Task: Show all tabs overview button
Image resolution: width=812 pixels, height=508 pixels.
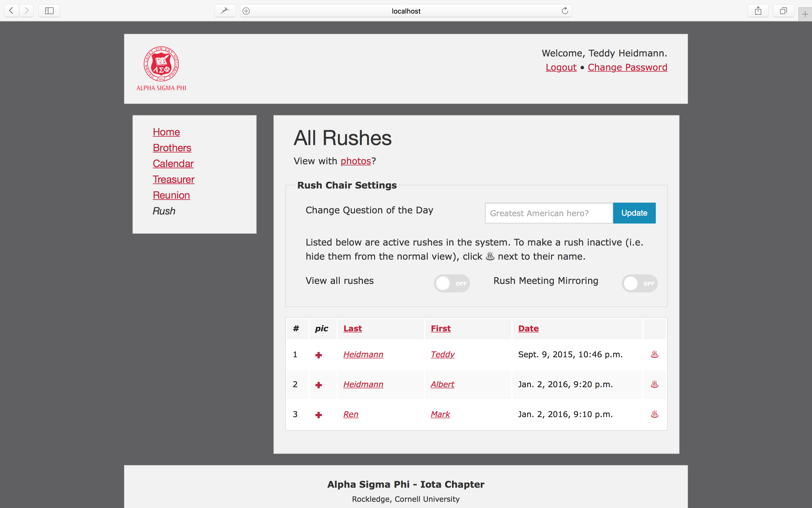Action: point(783,11)
